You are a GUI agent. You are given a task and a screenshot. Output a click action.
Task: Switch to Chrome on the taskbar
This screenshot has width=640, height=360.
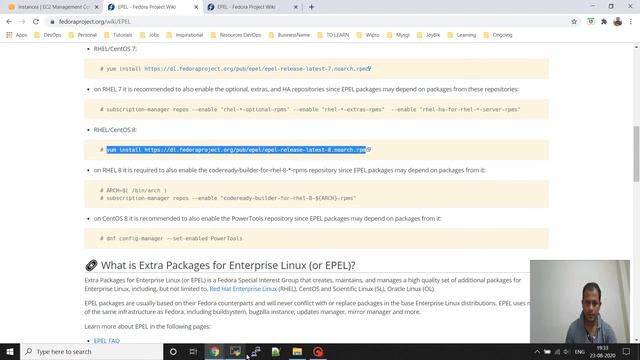click(215, 351)
